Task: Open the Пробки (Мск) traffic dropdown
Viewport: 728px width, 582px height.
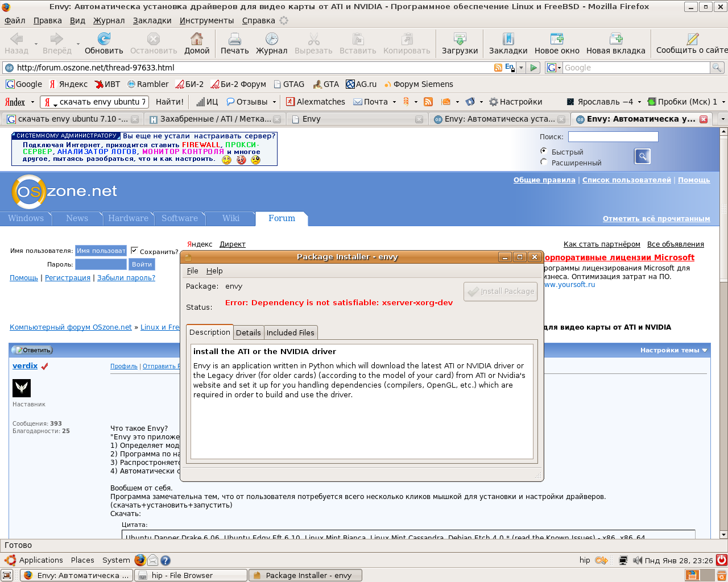Action: (x=723, y=102)
